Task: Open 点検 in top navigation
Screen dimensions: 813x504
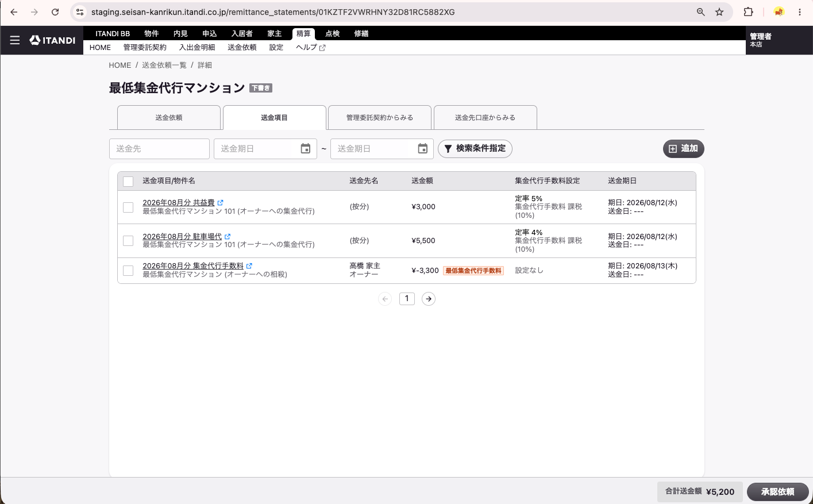Action: pyautogui.click(x=333, y=33)
